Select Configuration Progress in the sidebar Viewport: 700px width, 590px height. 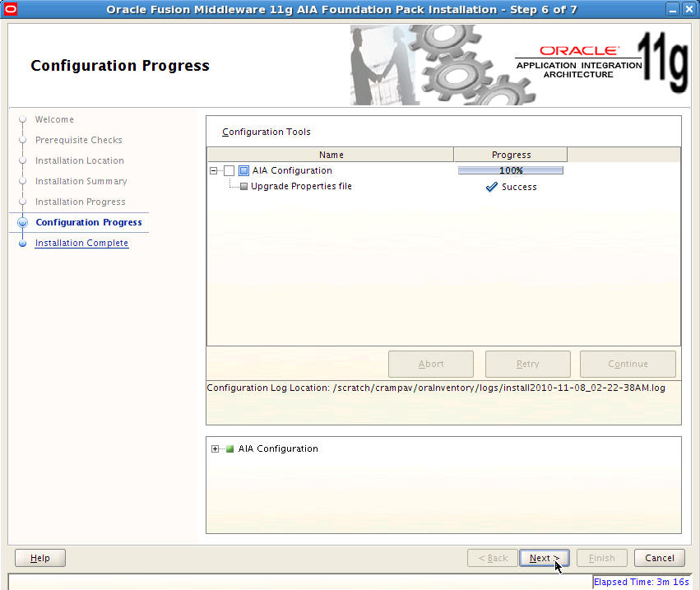(89, 222)
